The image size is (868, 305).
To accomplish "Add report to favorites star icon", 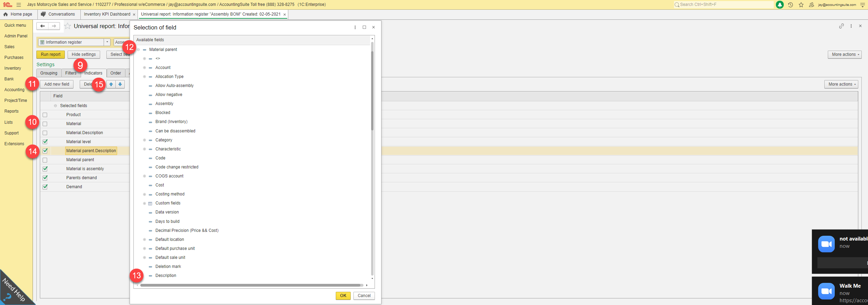I will pyautogui.click(x=68, y=26).
